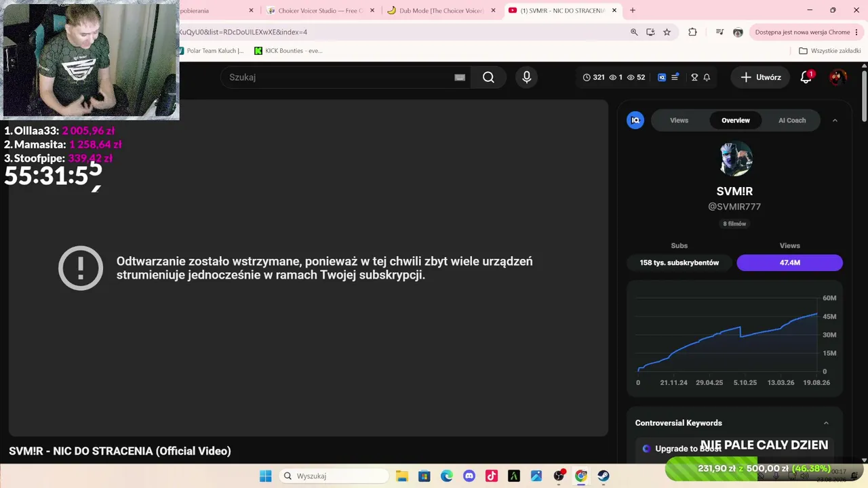Click the SVM!R channel name in panel
Image resolution: width=868 pixels, height=488 pixels.
(x=734, y=192)
